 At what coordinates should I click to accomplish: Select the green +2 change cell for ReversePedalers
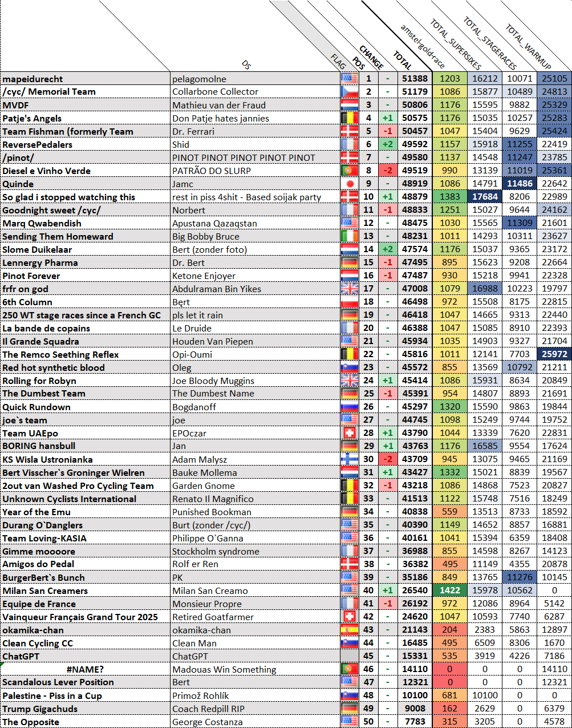click(x=387, y=145)
